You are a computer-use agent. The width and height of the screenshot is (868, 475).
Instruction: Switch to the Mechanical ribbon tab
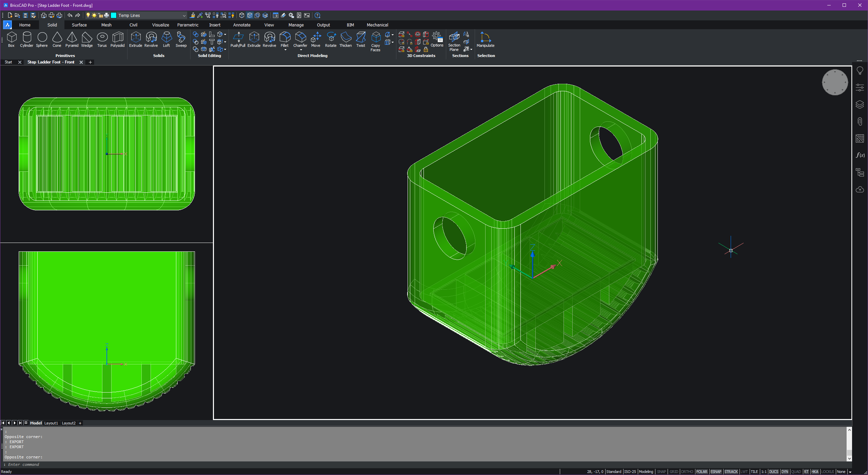pyautogui.click(x=377, y=25)
